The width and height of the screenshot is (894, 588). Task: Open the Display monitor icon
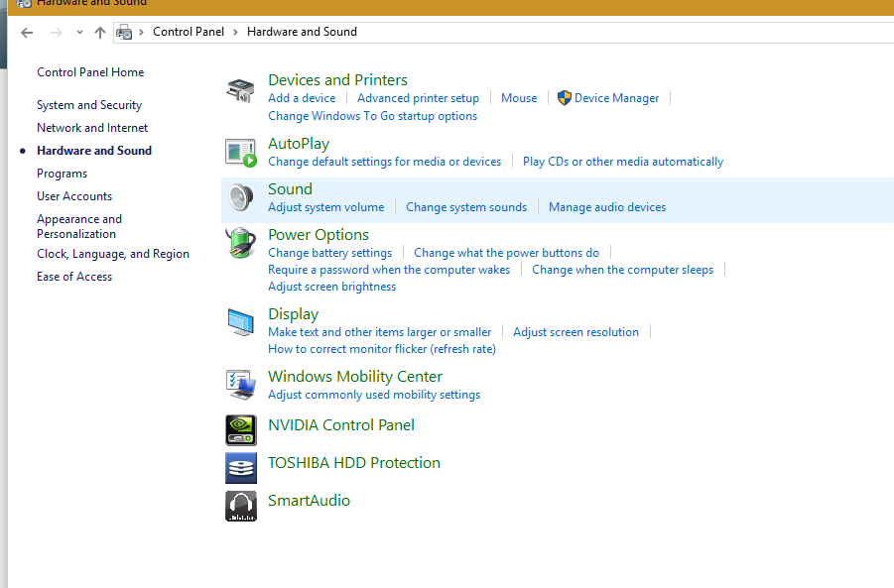click(240, 322)
